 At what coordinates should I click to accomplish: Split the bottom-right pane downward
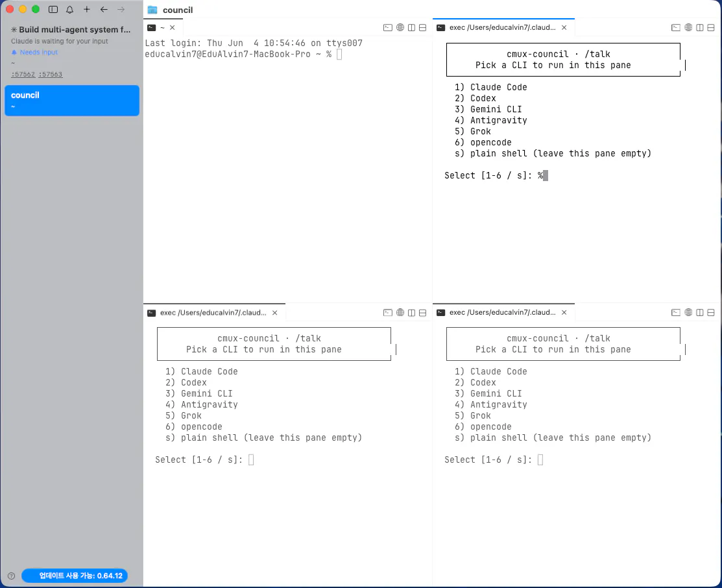click(711, 312)
